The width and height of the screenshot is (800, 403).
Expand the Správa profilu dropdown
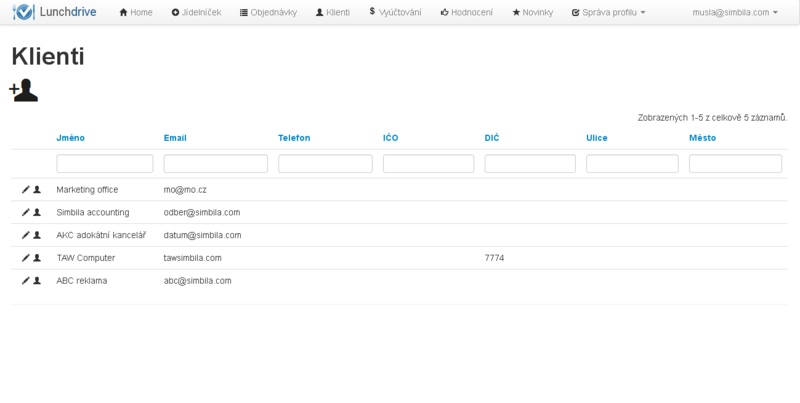608,12
